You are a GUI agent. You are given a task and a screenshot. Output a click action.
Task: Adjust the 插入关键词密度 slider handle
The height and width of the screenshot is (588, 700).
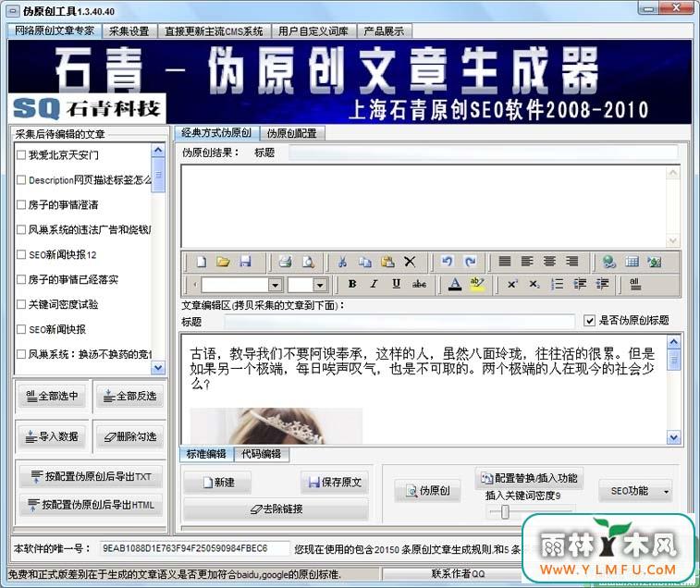point(505,511)
